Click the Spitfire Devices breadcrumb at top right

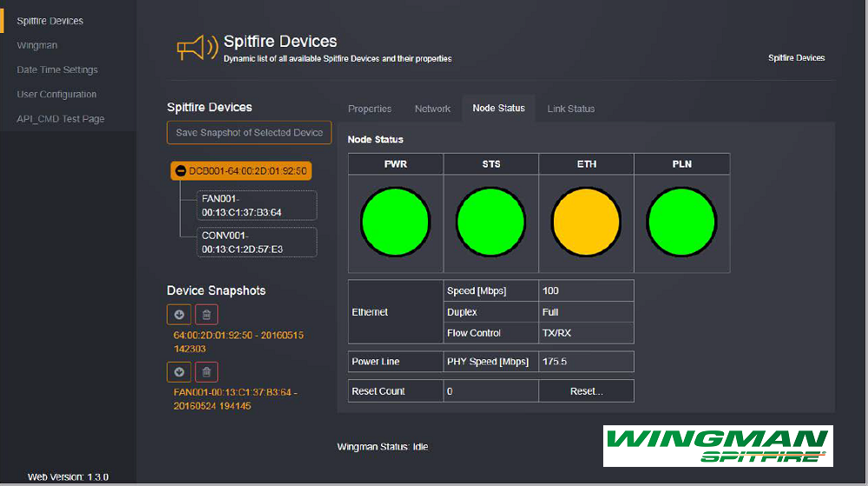(796, 58)
